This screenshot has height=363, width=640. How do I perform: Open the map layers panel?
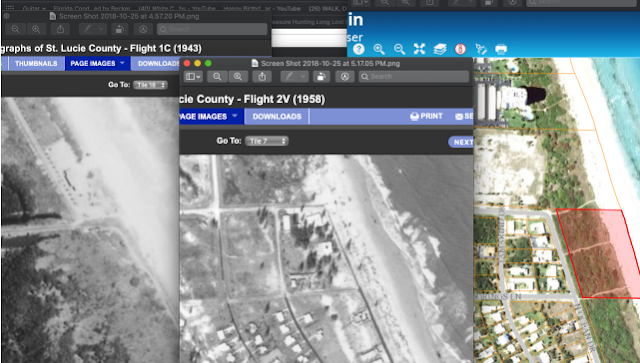[x=440, y=49]
